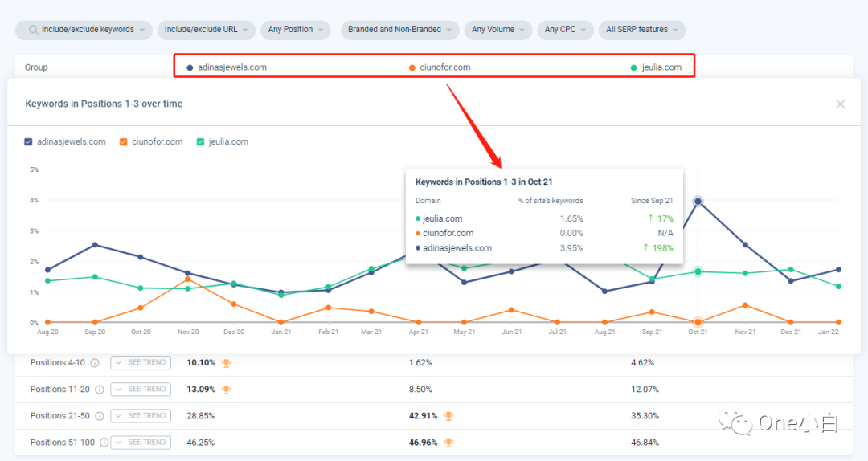The height and width of the screenshot is (461, 868).
Task: Open Include/exclude keywords filter
Action: 84,30
